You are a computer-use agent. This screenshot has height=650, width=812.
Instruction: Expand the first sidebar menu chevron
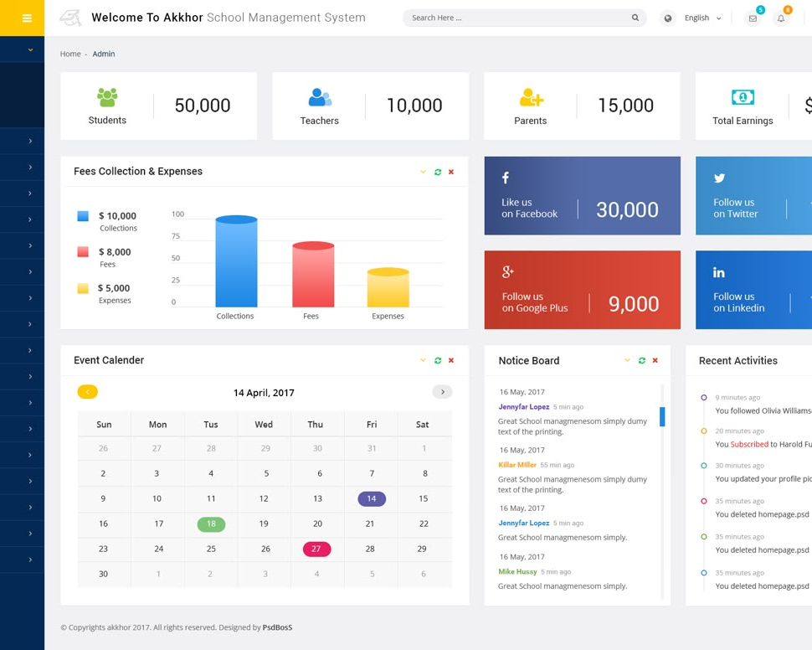point(30,49)
